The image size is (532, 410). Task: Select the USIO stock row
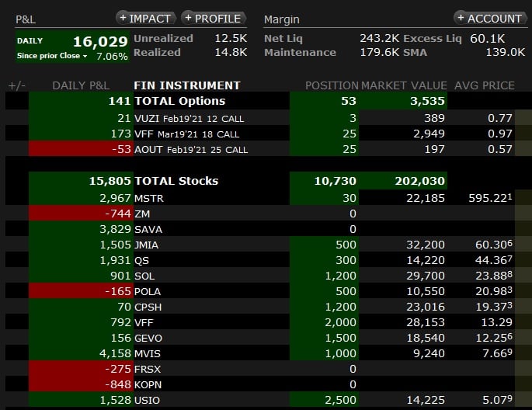click(x=269, y=400)
